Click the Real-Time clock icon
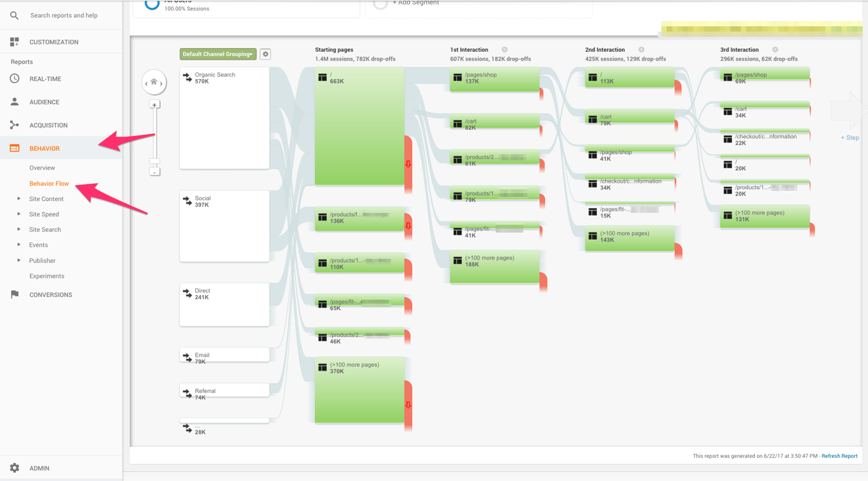Screen dimensions: 868x481 point(13,78)
